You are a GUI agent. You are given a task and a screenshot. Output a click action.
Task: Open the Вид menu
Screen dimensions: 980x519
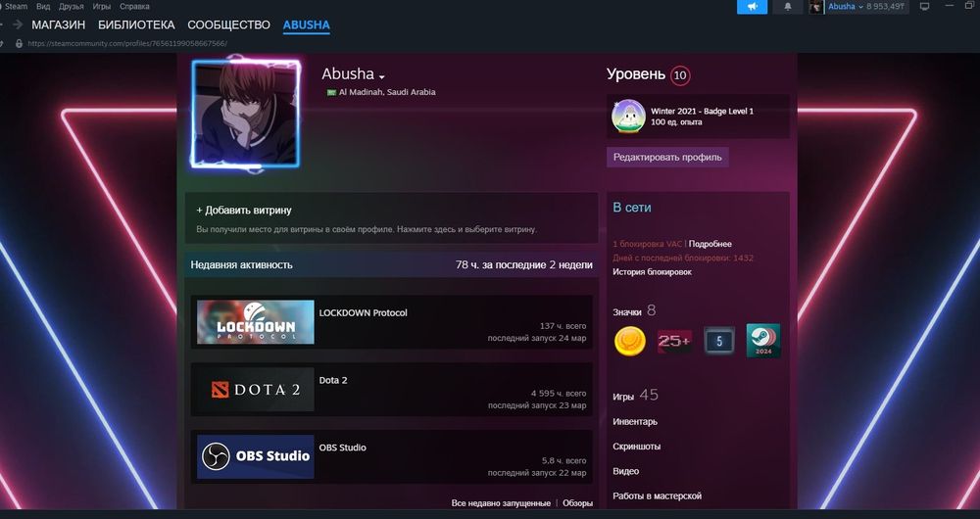click(43, 6)
